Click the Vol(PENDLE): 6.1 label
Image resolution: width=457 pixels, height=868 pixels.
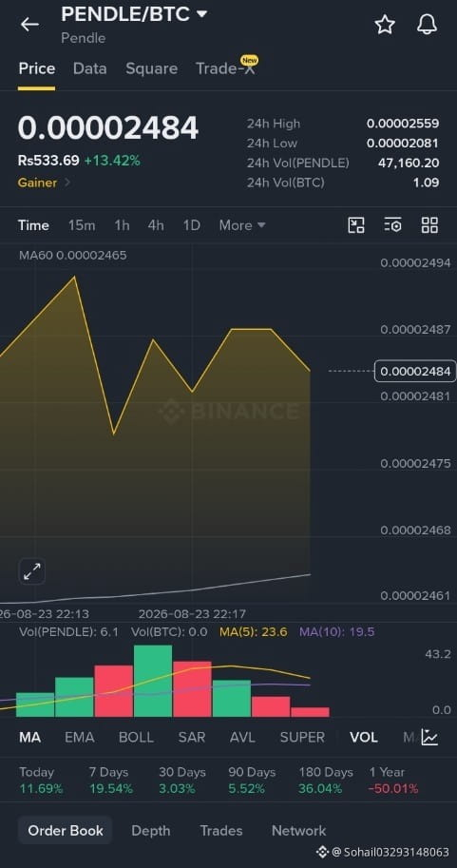pyautogui.click(x=68, y=631)
